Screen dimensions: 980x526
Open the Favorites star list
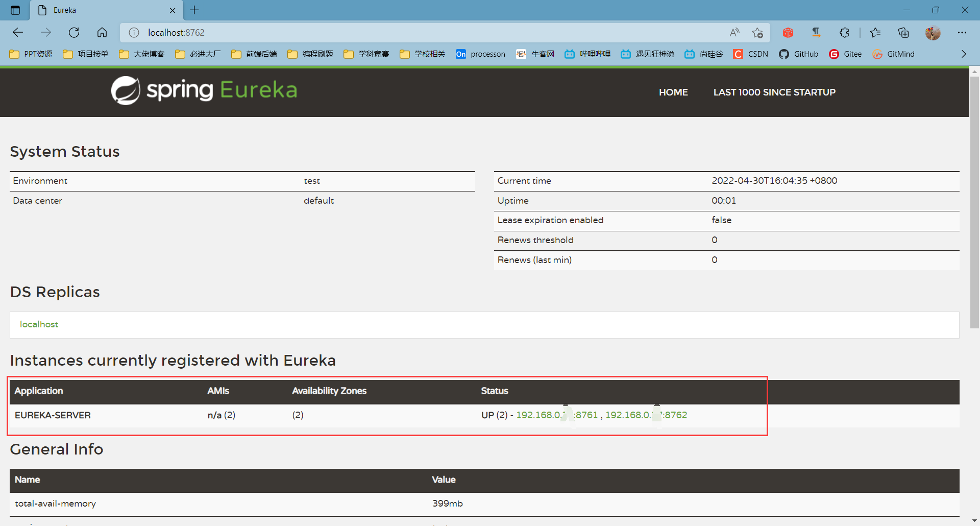pyautogui.click(x=875, y=33)
